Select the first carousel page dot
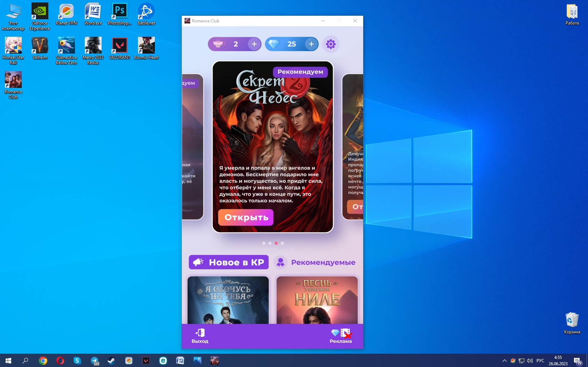The height and width of the screenshot is (367, 588). click(264, 243)
